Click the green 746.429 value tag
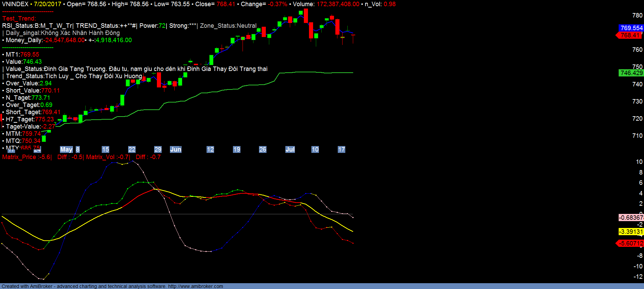 (x=631, y=73)
